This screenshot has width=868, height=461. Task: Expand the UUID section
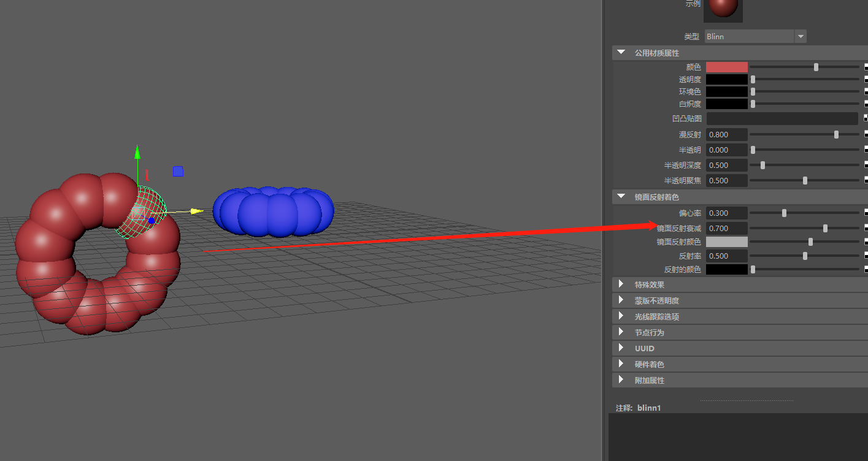click(621, 348)
